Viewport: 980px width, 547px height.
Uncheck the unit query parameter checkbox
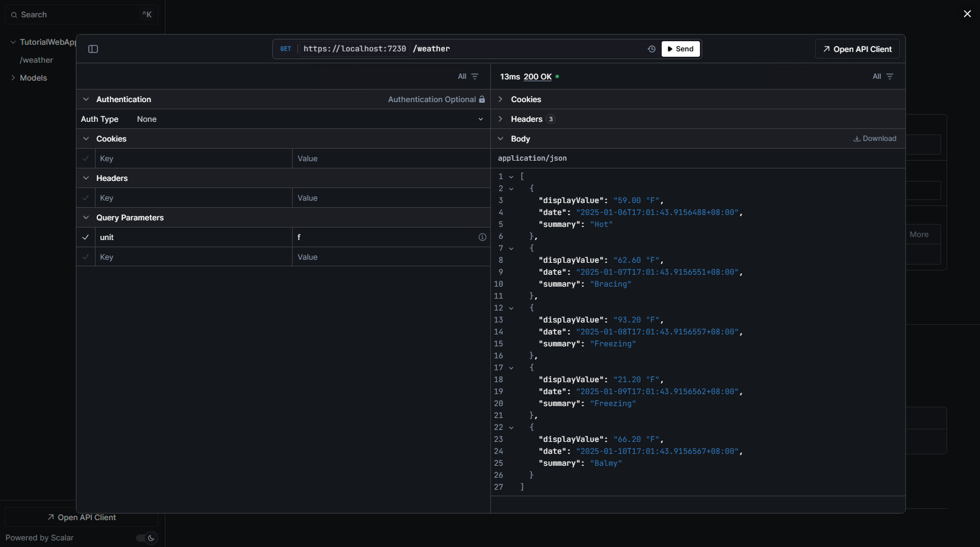(x=85, y=237)
